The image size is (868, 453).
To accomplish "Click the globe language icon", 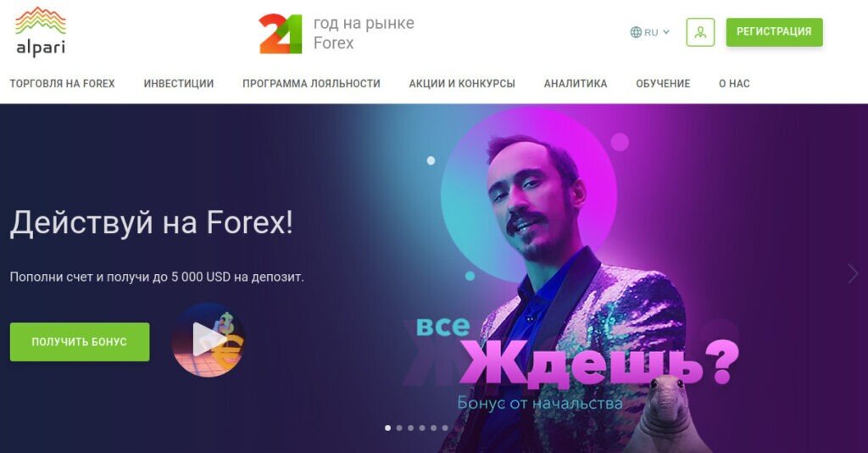I will coord(636,32).
